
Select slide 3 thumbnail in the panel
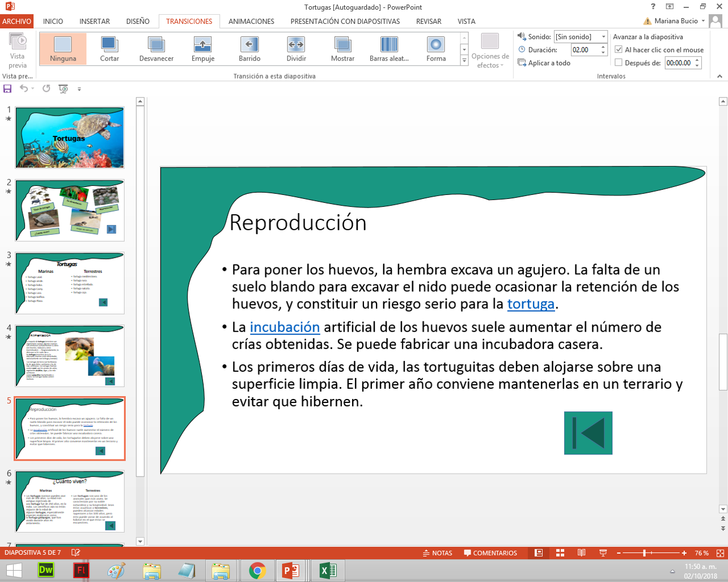[69, 282]
